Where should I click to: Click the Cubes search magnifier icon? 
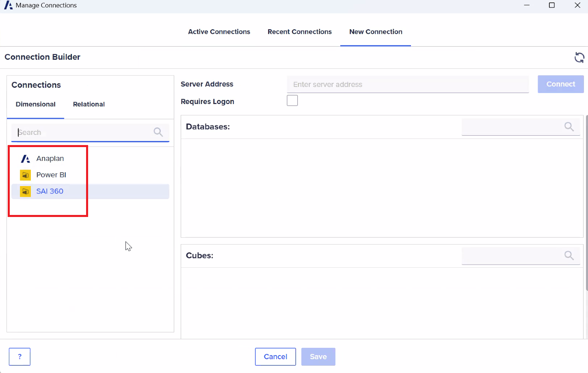569,256
